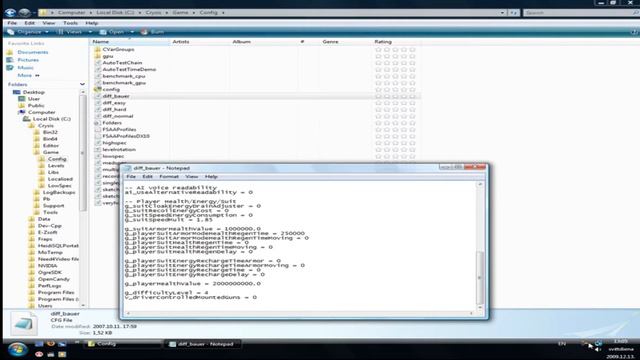Select the Fraps folder in the tree
Viewport: 640px width, 360px height.
(45, 239)
